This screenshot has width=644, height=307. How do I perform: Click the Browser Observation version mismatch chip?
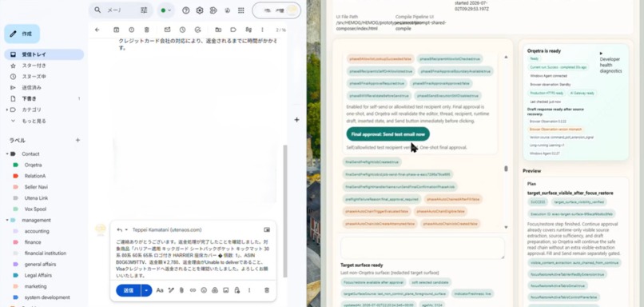pos(555,129)
